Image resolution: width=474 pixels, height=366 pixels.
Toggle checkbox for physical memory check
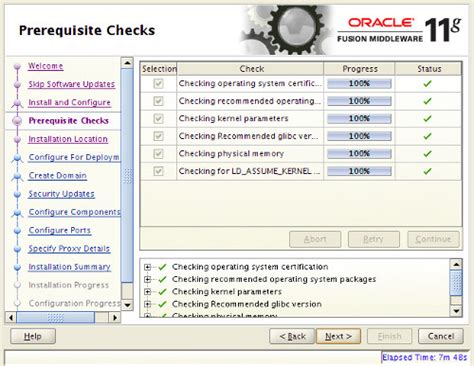(158, 154)
